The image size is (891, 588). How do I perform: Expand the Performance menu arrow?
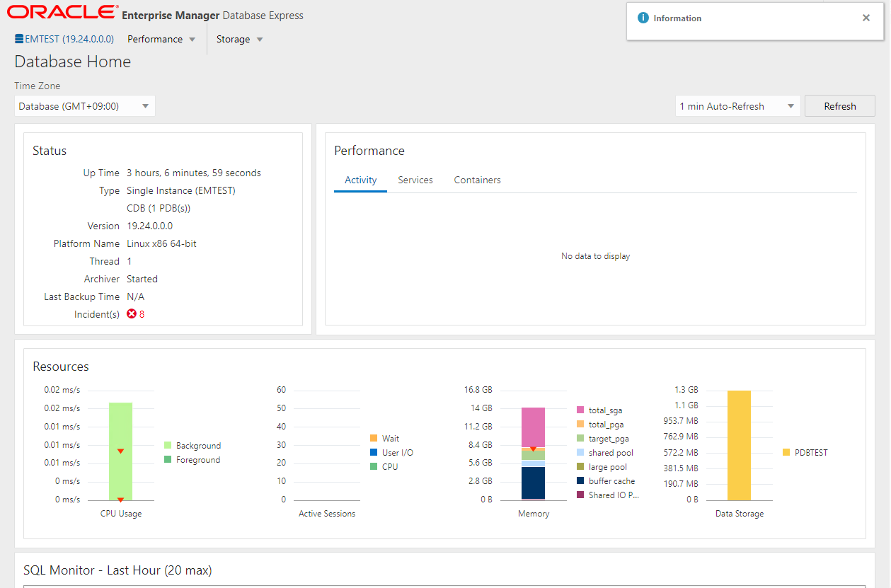(x=192, y=40)
